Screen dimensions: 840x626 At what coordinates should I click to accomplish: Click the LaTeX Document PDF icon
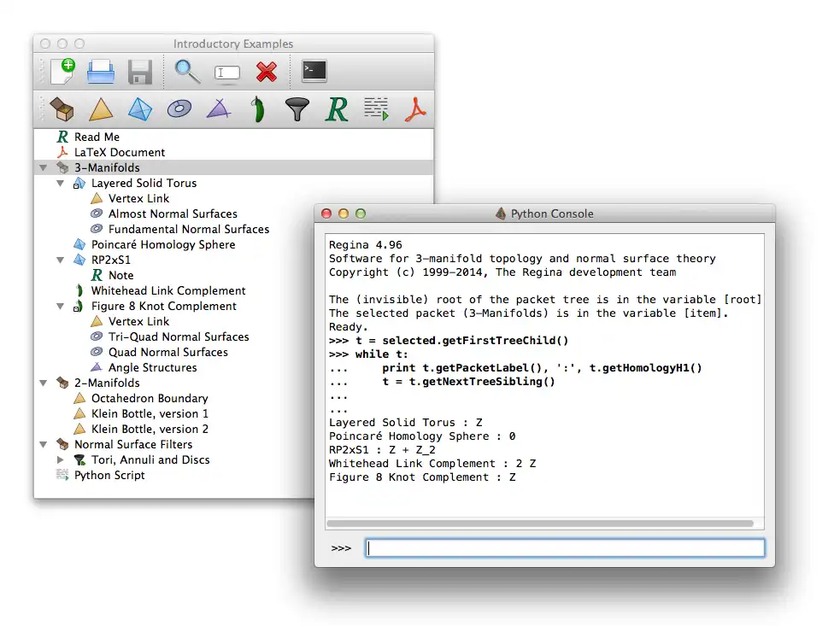(x=62, y=152)
